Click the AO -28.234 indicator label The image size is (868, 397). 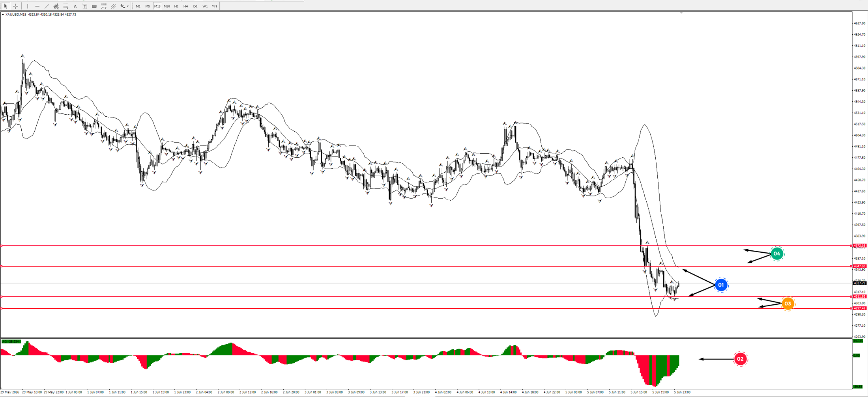tap(11, 341)
